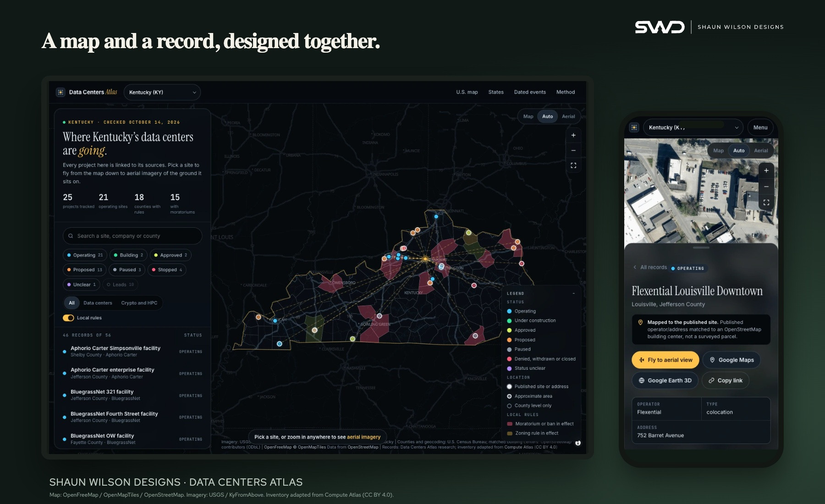This screenshot has height=504, width=825.
Task: Click the Data Centers Atlas logo icon
Action: coord(60,92)
